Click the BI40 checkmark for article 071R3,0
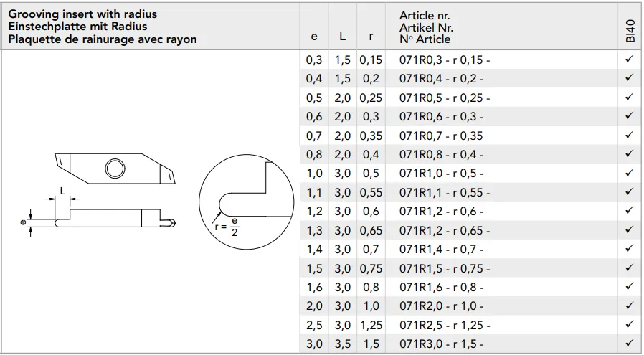Screen dimensions: 644x355 (x=629, y=344)
